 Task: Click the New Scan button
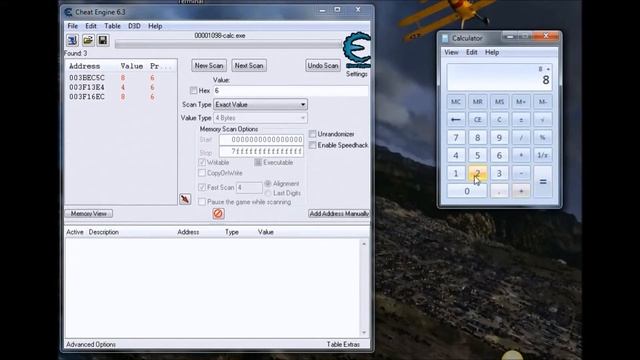tap(209, 65)
